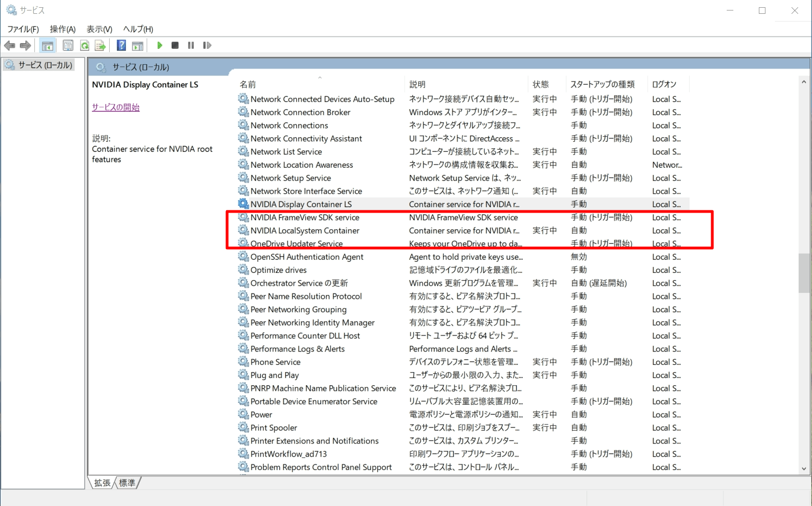This screenshot has width=812, height=506.
Task: Click the standard window view icon
Action: click(136, 45)
